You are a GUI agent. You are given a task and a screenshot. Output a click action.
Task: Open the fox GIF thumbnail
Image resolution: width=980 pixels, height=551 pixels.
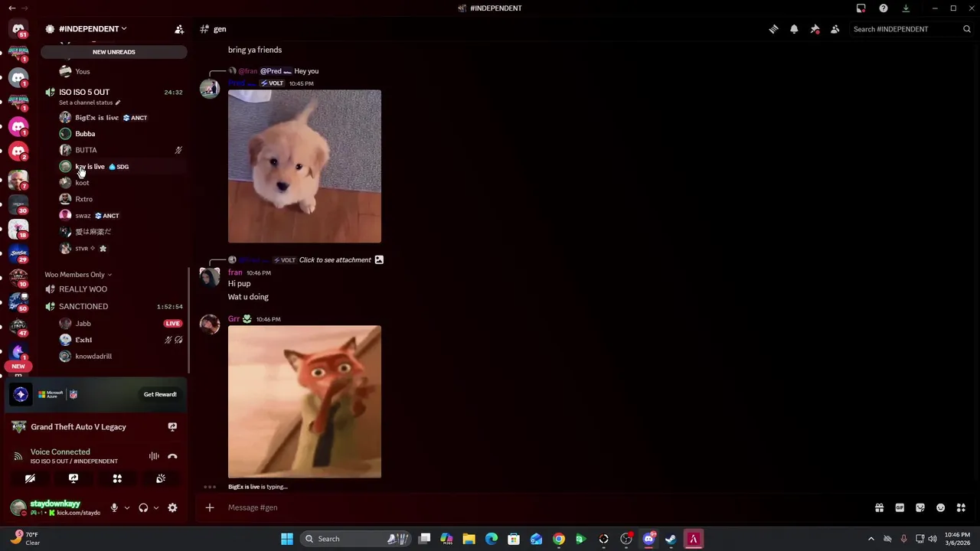(304, 402)
